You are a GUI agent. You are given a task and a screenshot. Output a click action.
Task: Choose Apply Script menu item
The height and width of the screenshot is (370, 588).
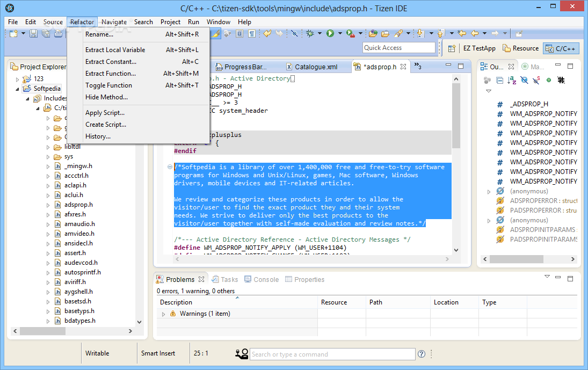click(139, 113)
